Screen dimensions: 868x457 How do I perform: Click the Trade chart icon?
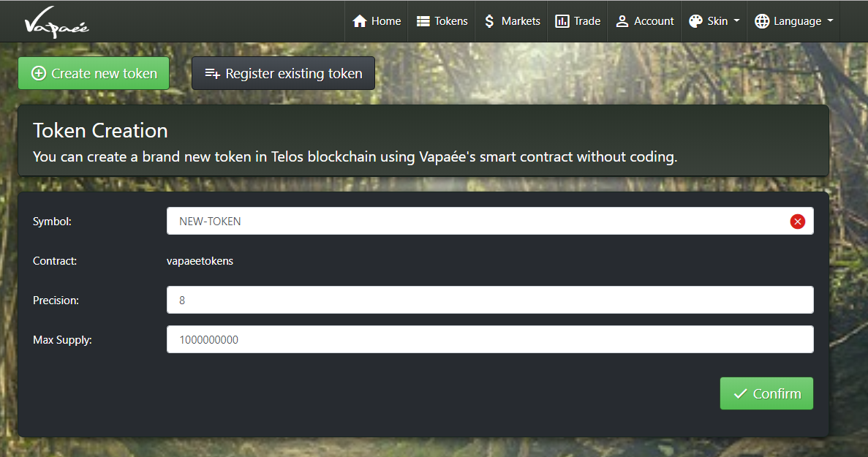(x=562, y=21)
